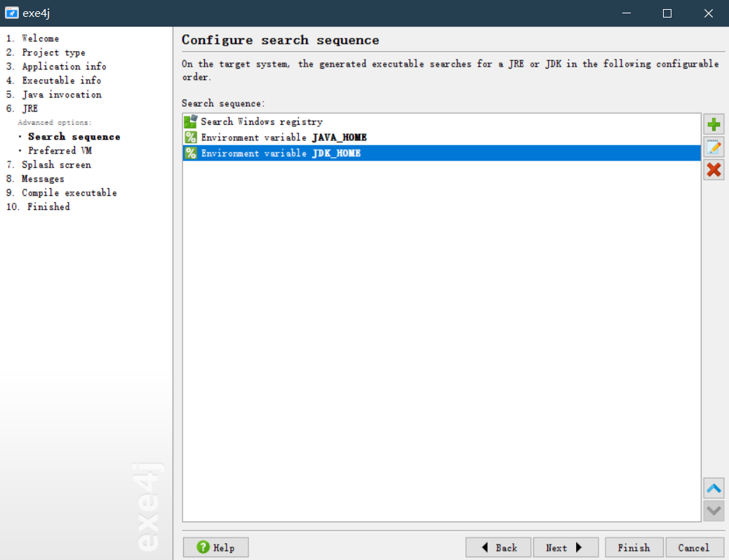The width and height of the screenshot is (729, 560).
Task: Advance with the Next button
Action: 566,547
